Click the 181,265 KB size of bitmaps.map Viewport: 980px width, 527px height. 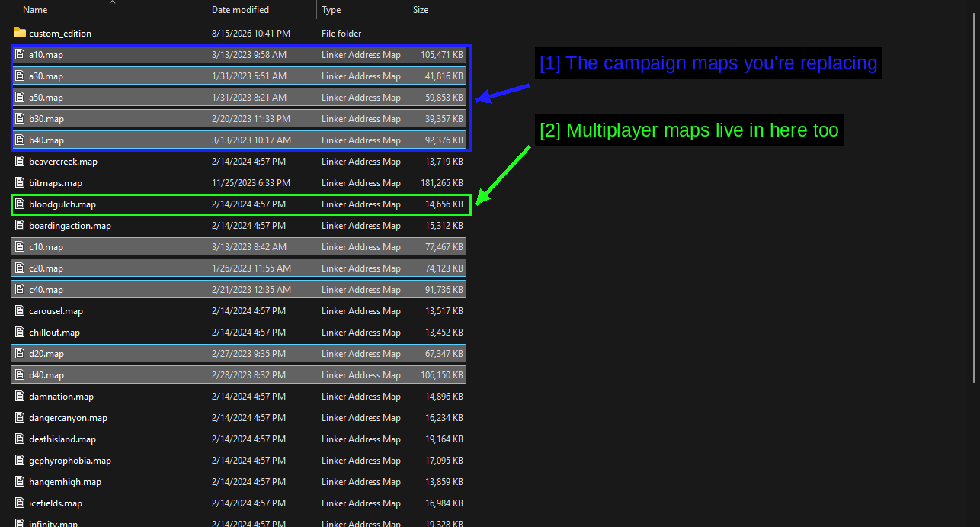point(442,183)
